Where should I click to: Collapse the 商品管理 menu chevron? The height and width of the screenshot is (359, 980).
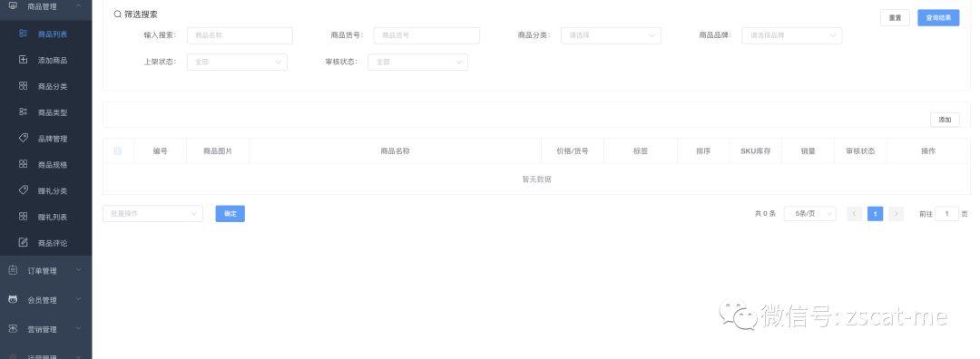(x=78, y=5)
